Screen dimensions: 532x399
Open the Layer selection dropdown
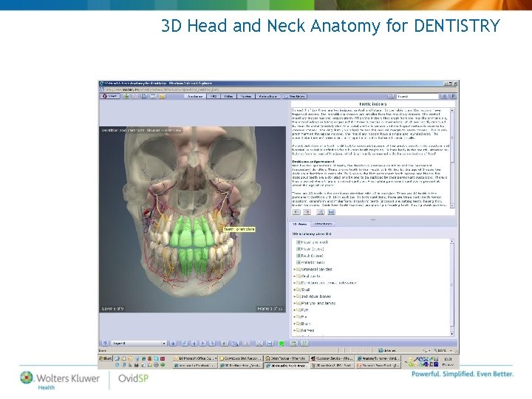[x=139, y=344]
